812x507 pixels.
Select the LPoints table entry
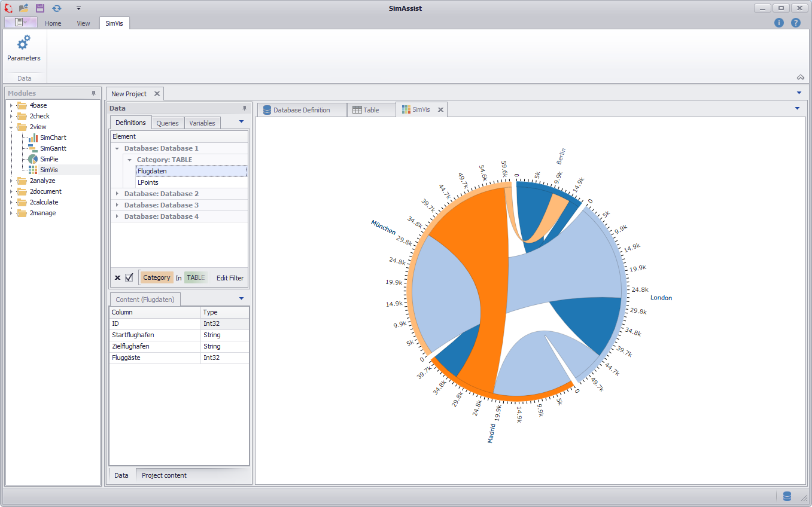pos(148,182)
